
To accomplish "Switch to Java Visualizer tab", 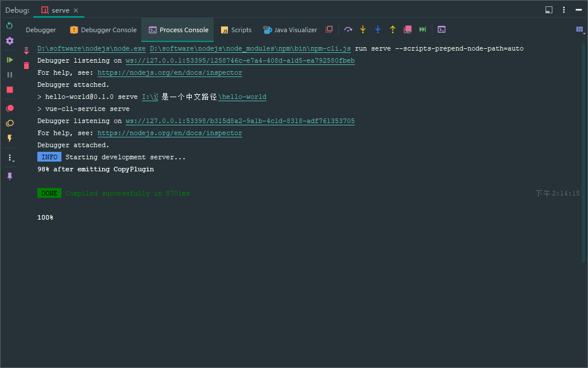I will point(290,30).
